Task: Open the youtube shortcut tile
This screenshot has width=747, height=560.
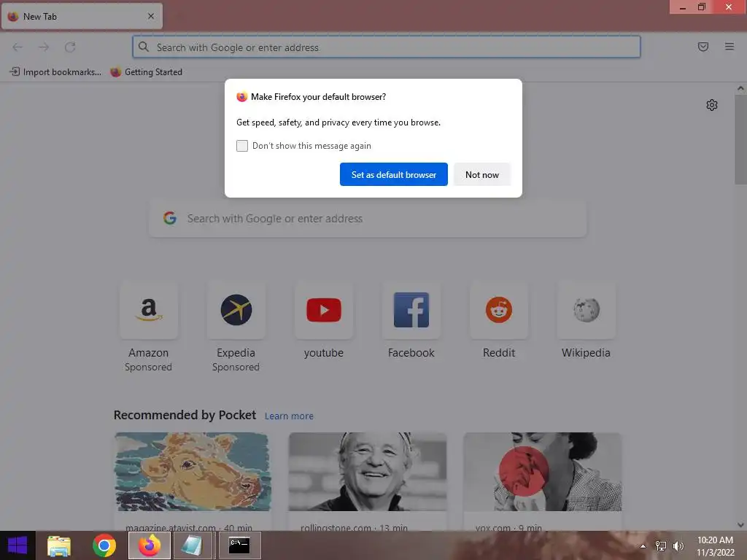Action: point(323,310)
